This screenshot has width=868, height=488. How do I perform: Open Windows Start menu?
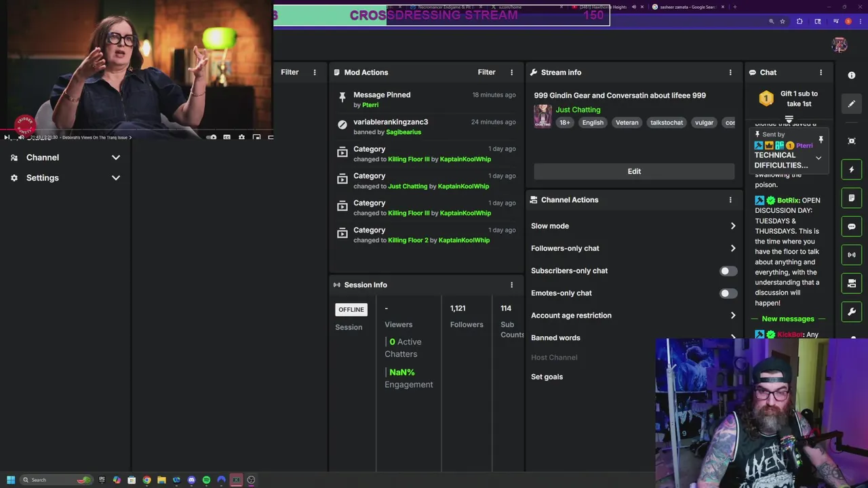coord(11,480)
